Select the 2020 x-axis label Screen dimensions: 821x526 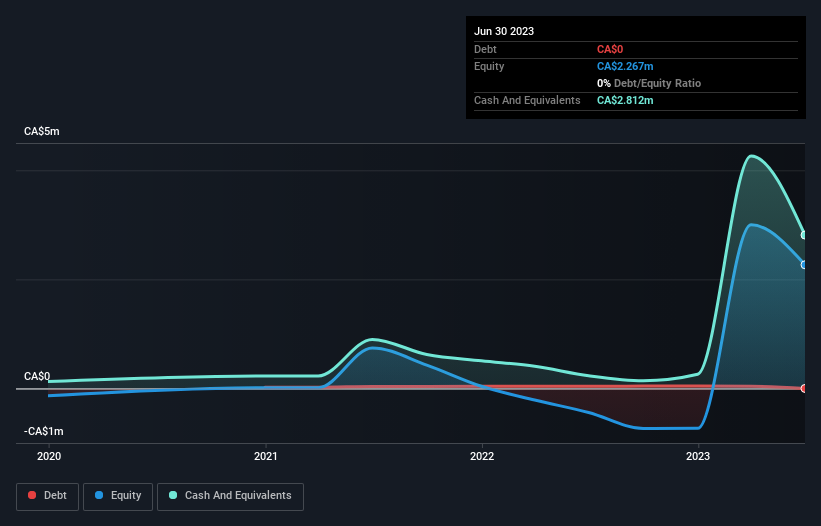[x=49, y=456]
